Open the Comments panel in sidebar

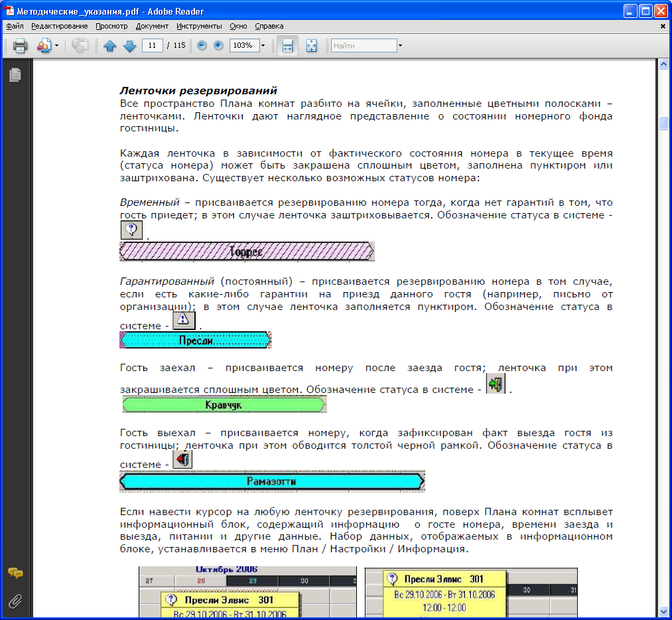(15, 574)
